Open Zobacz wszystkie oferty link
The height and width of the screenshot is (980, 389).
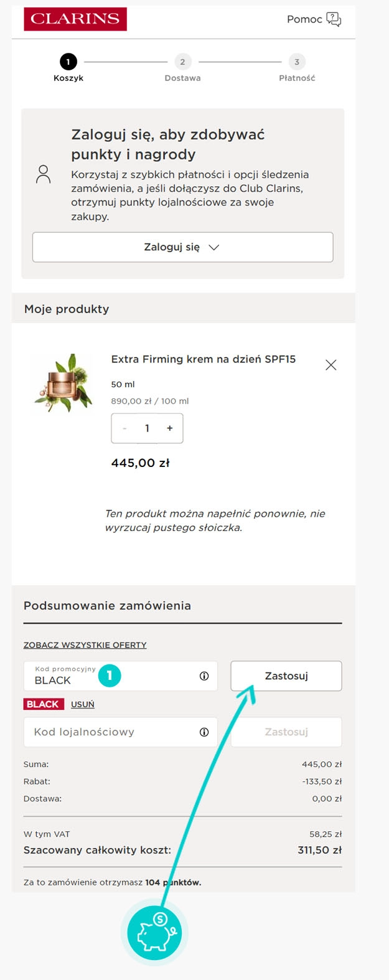85,645
